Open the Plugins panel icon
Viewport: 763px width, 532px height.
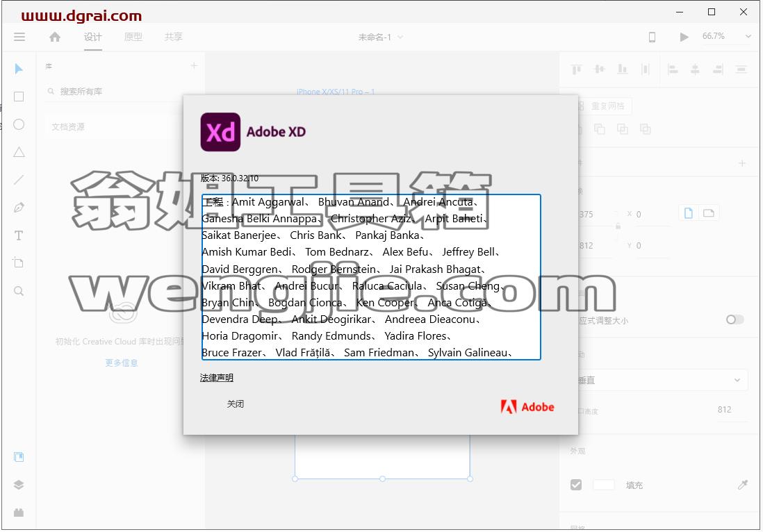[x=19, y=513]
